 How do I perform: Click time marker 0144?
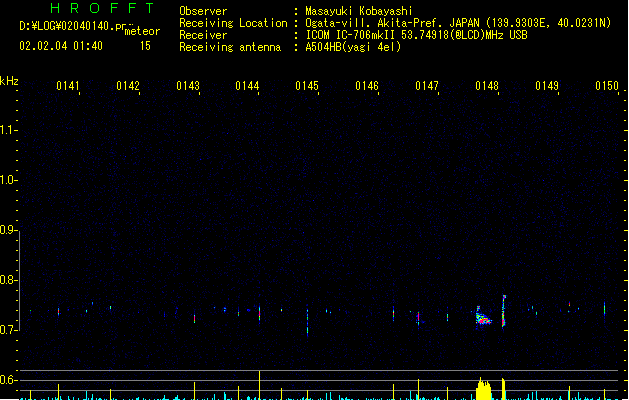pos(247,86)
